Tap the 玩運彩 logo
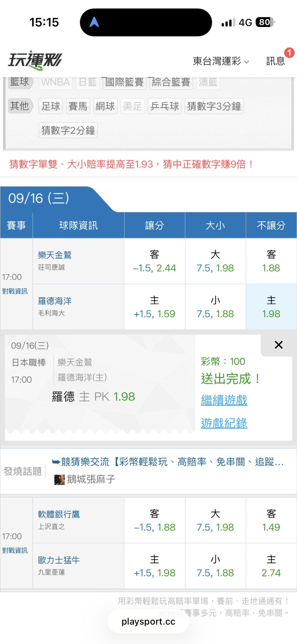 coord(35,60)
